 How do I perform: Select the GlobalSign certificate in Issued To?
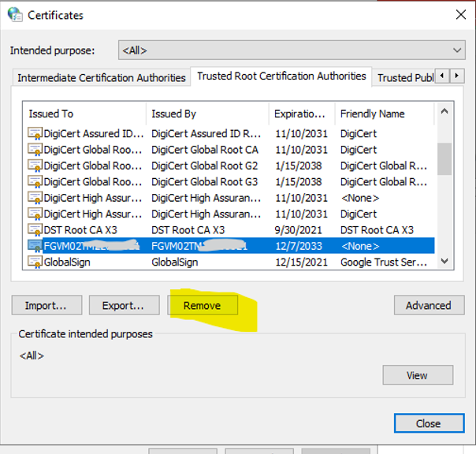tap(67, 262)
